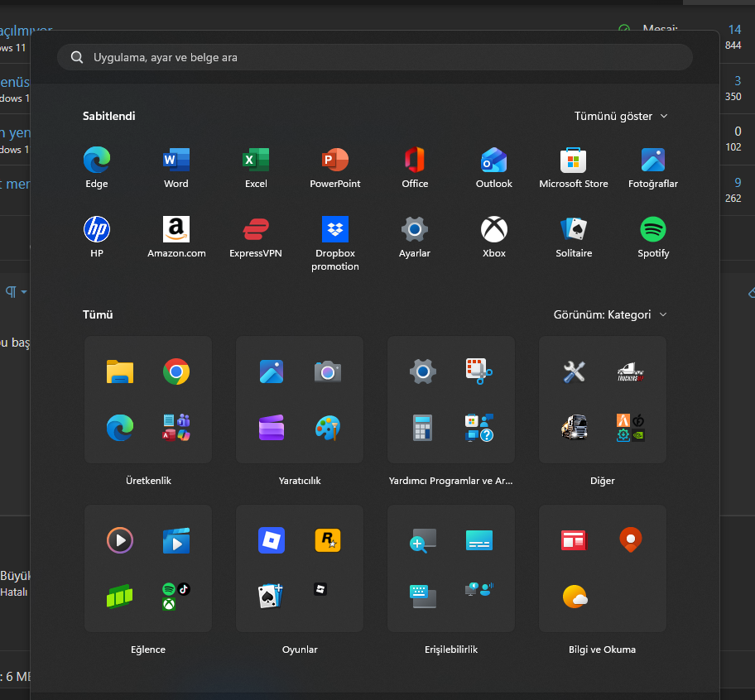Image resolution: width=755 pixels, height=700 pixels.
Task: Click the Sabitlendi section heading
Action: click(x=108, y=116)
